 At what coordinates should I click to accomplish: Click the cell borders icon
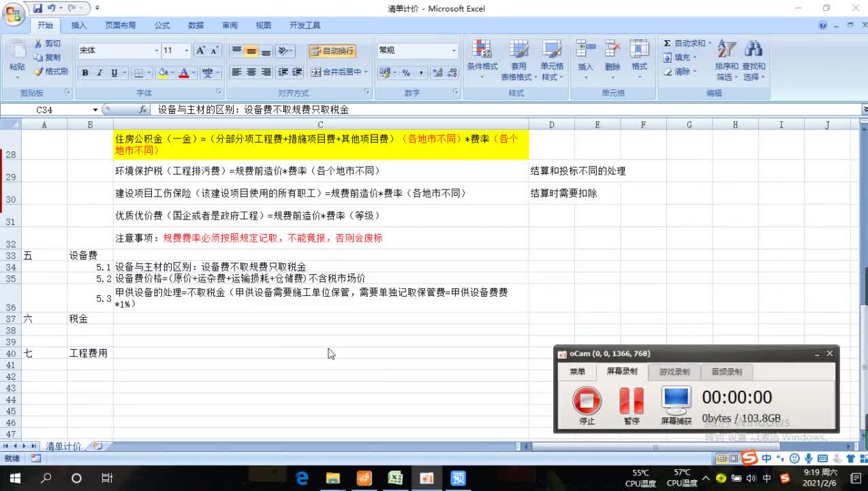[x=138, y=73]
